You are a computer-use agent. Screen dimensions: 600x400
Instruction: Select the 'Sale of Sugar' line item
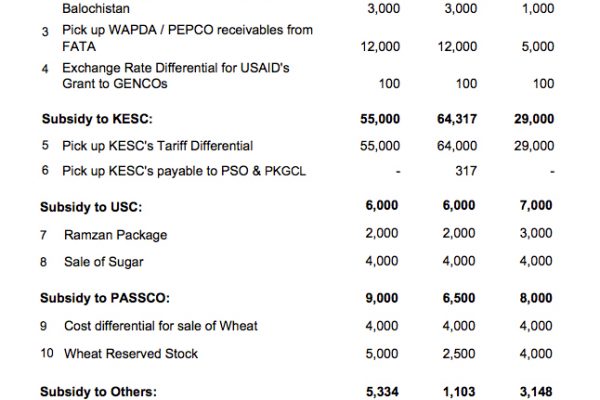pos(104,262)
